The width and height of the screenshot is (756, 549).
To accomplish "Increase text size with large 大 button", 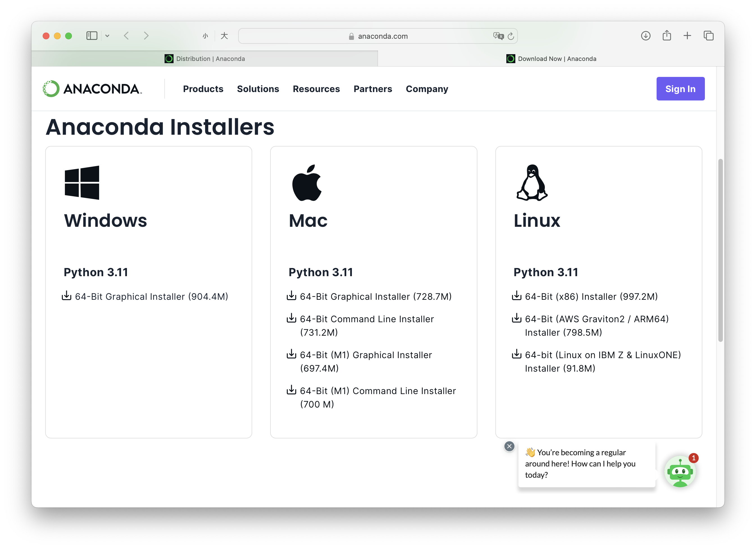I will tap(224, 36).
